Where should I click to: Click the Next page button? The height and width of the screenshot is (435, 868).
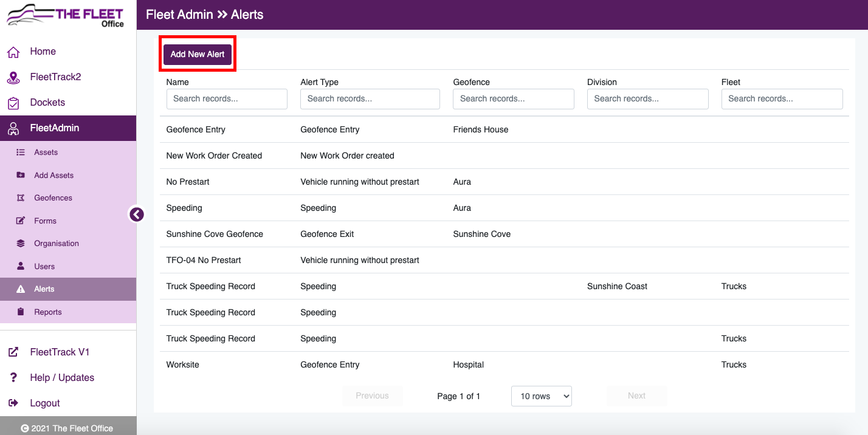pos(636,396)
